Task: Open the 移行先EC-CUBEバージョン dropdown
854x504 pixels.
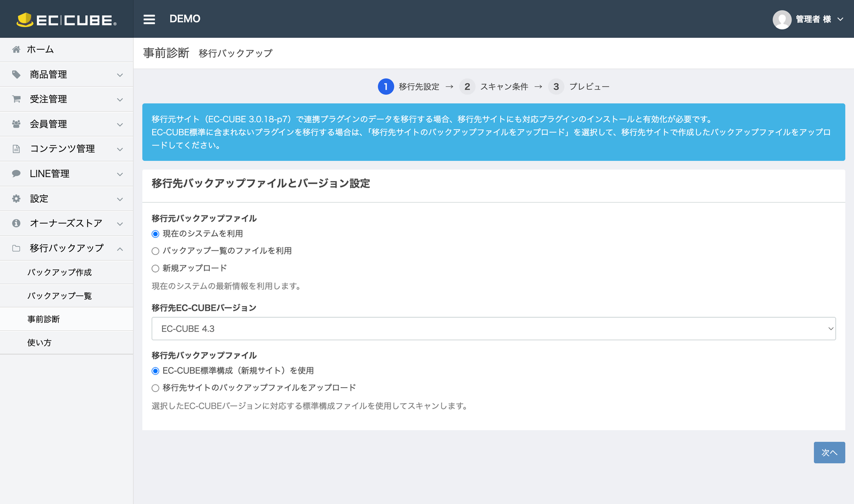Action: [493, 329]
